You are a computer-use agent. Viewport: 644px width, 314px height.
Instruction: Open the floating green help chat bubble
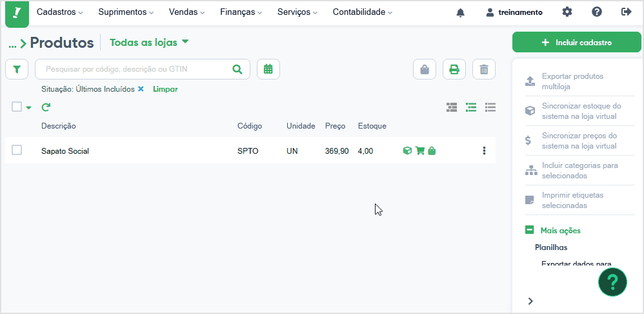click(612, 282)
